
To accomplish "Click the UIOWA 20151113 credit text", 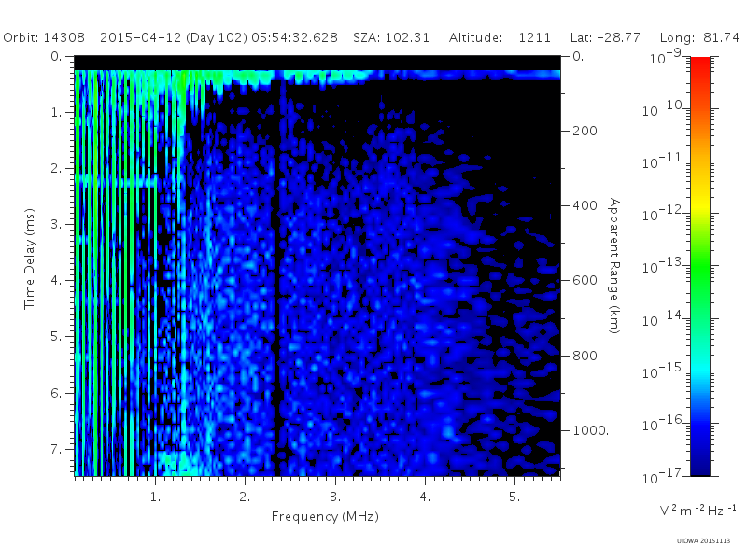I will pyautogui.click(x=703, y=541).
